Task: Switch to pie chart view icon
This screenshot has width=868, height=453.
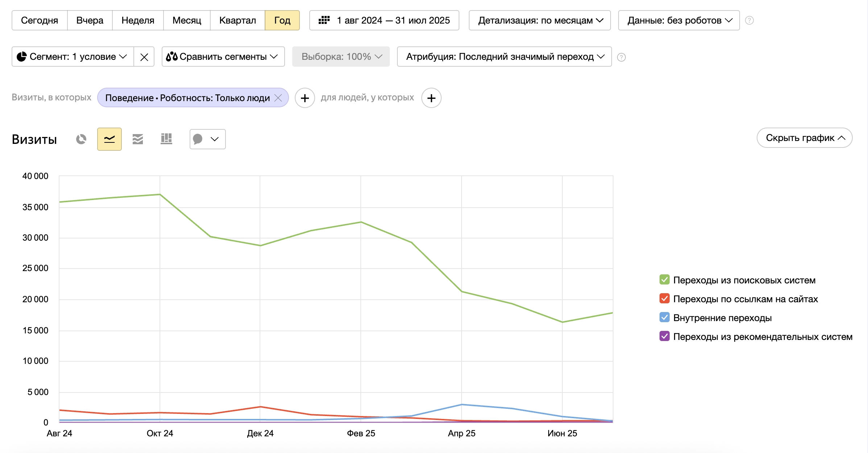Action: 81,139
